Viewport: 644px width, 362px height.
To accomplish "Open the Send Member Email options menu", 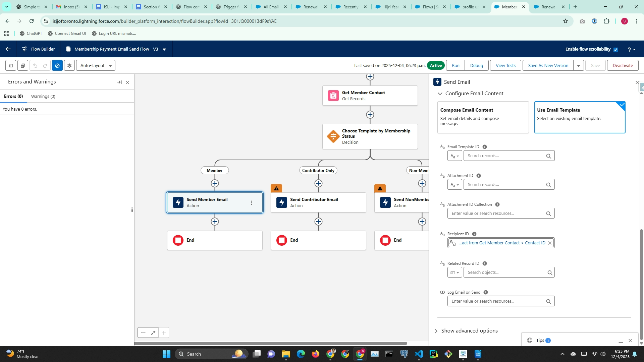I will coord(252,203).
